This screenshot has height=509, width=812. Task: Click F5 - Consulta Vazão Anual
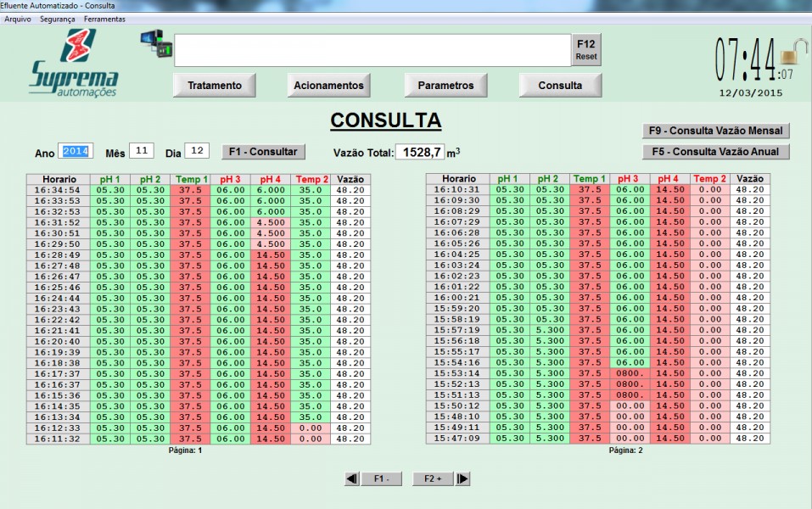pyautogui.click(x=715, y=152)
